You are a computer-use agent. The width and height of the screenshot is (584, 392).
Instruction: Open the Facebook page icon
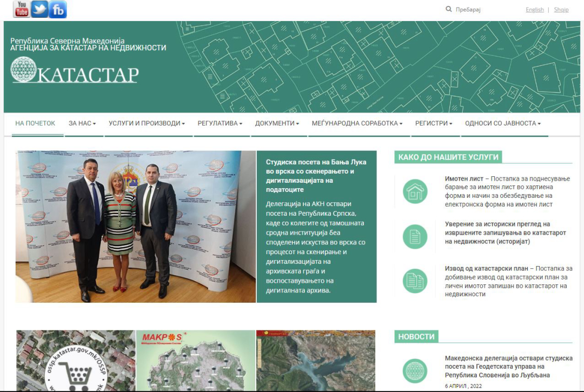pos(58,9)
